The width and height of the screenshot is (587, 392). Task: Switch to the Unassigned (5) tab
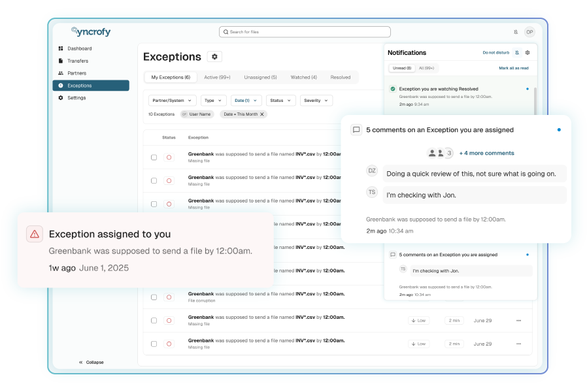click(x=260, y=77)
